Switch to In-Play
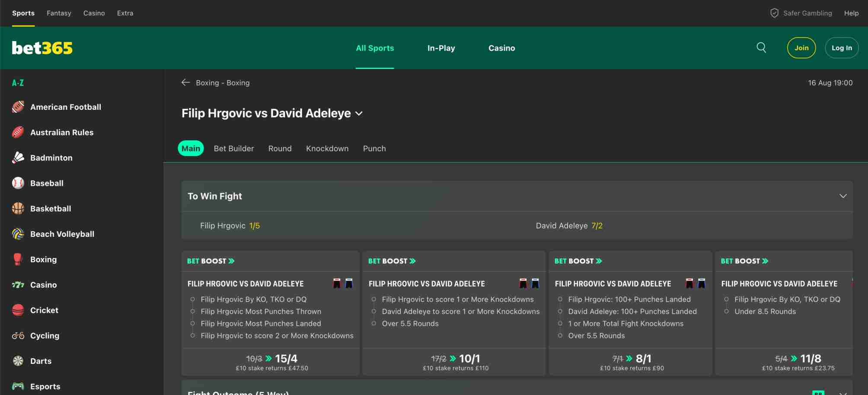Image resolution: width=868 pixels, height=395 pixels. coord(441,48)
